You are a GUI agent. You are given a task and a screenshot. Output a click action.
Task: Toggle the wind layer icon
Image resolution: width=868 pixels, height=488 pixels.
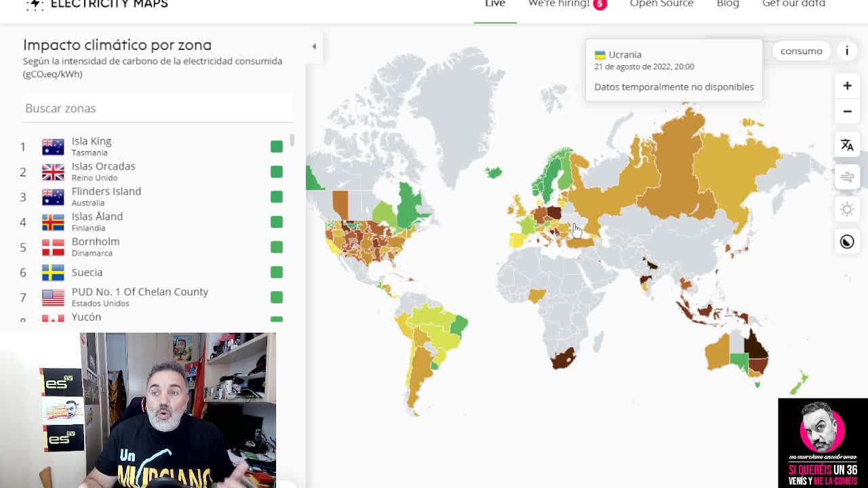tap(847, 178)
